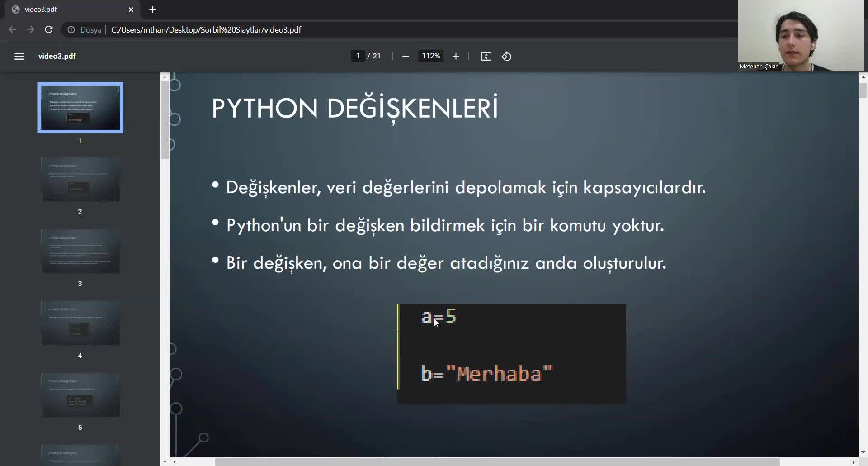This screenshot has width=868, height=466.
Task: Select page 4 thumbnail
Action: (x=80, y=323)
